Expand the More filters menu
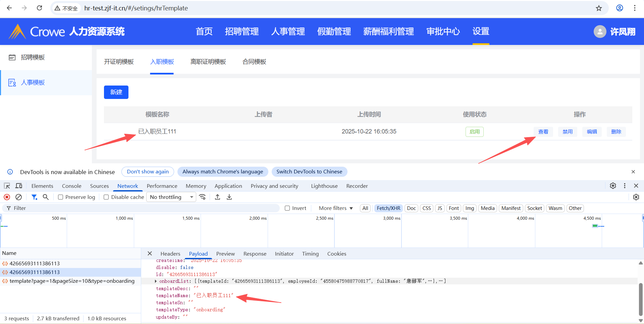The image size is (644, 324). click(x=335, y=208)
